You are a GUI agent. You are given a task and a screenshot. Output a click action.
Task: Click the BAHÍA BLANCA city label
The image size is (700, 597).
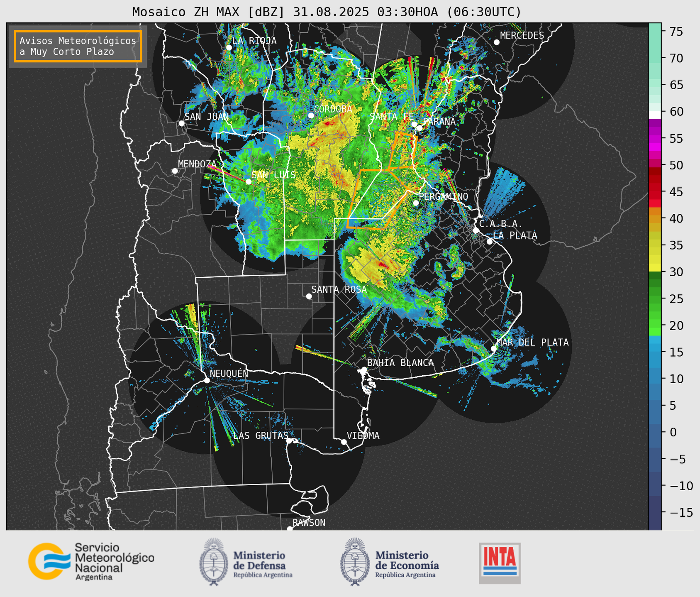(x=400, y=363)
